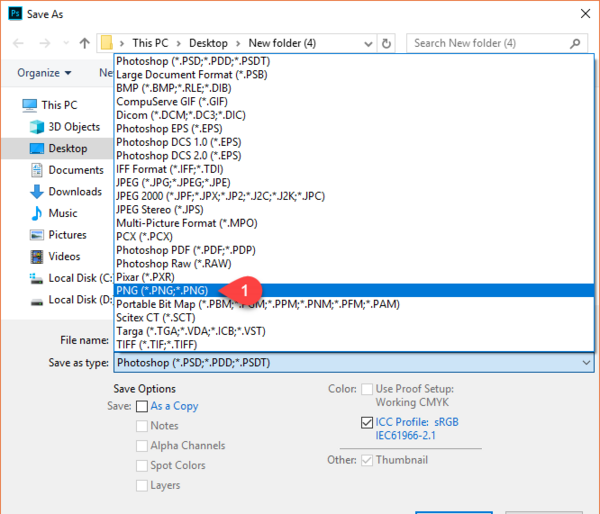Choose IFF Format option
Screen dimensions: 600x514
[354, 169]
